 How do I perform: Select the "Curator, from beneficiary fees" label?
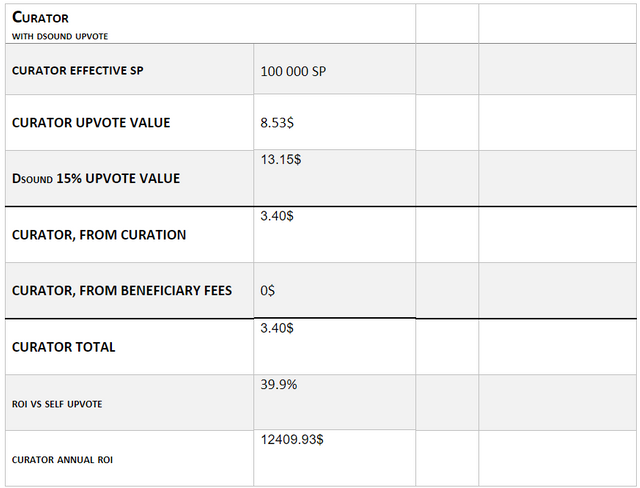122,291
